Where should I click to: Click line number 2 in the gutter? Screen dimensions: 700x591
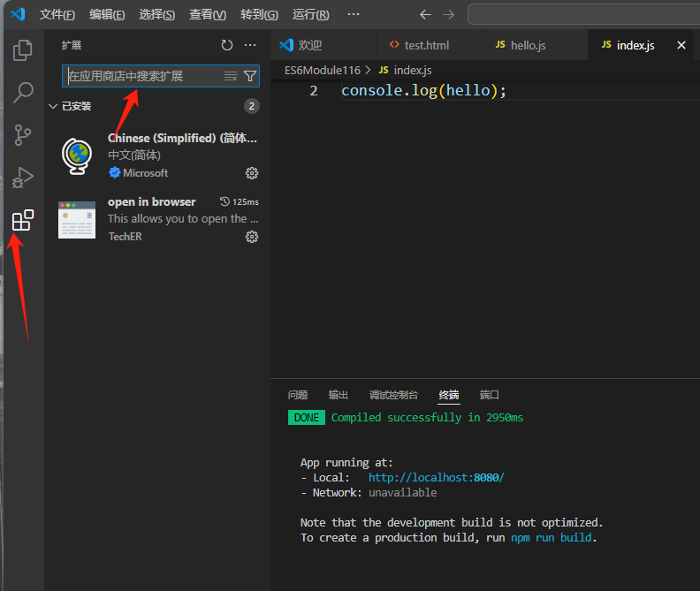314,91
